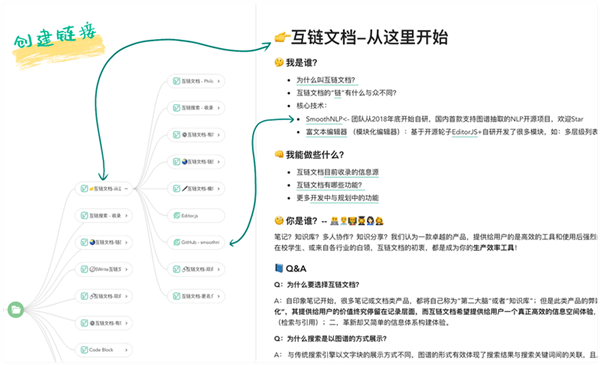The height and width of the screenshot is (365, 600).
Task: Expand the pen 互链文档-模 node chevron
Action: [218, 189]
